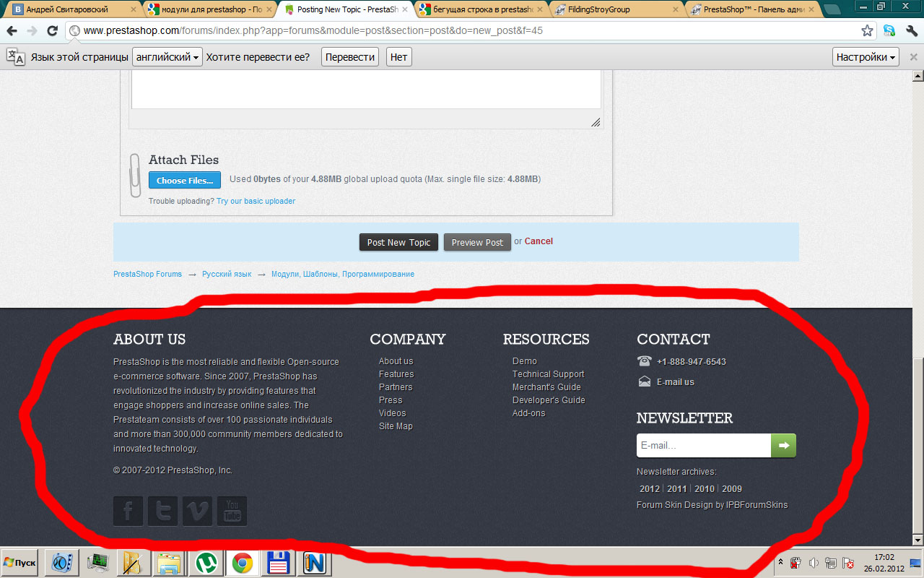Click Try our basic uploader link
The image size is (924, 578).
[x=256, y=201]
